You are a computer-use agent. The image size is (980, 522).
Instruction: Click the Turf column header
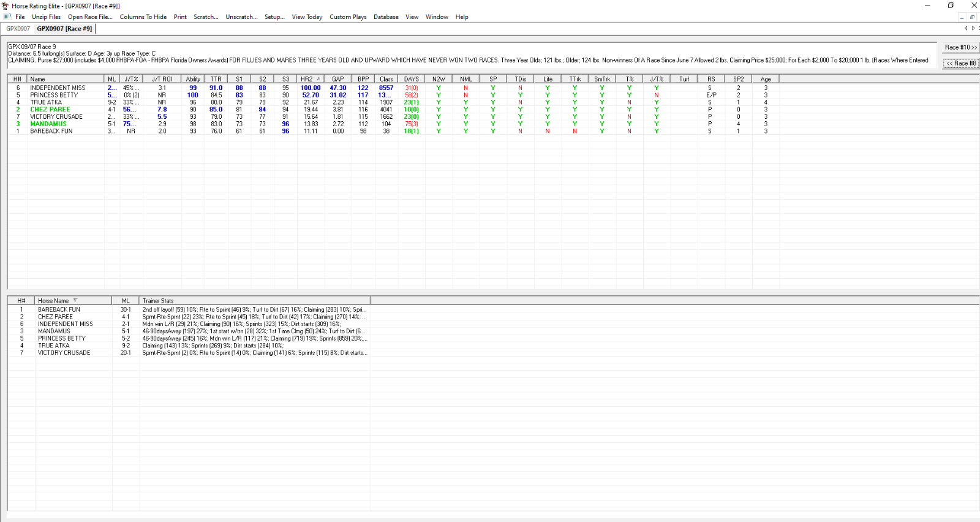tap(684, 79)
